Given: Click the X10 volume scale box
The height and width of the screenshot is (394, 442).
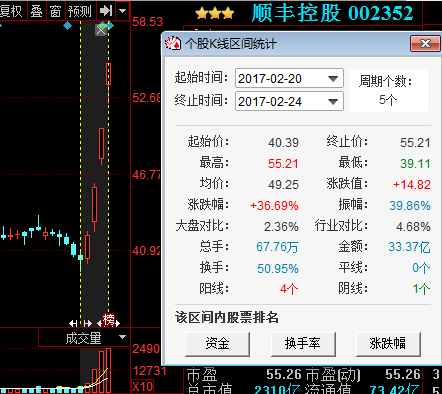Looking at the screenshot, I should [x=143, y=387].
